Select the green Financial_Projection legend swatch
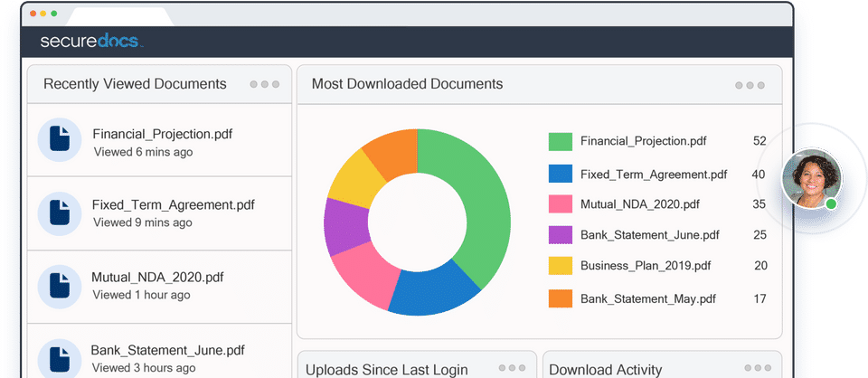Screen dimensions: 868x378 click(x=561, y=141)
